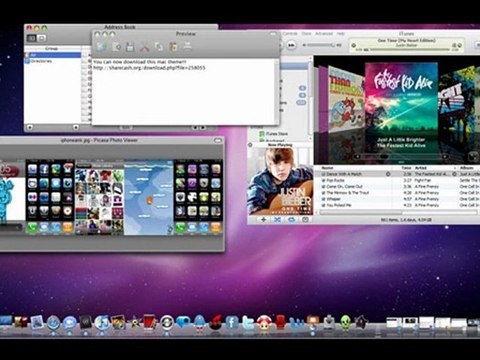Select 'iTunes Store' in iTunes sidebar

[277, 134]
